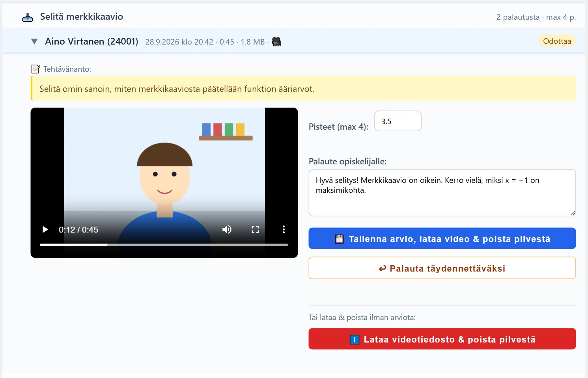Save grade with Tallenna arvio button
The width and height of the screenshot is (588, 378).
(x=442, y=238)
